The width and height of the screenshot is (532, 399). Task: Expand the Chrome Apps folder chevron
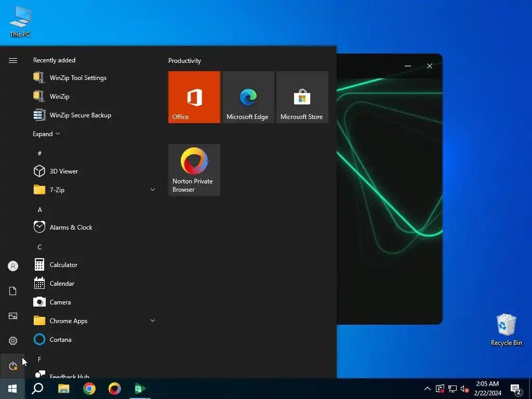153,320
